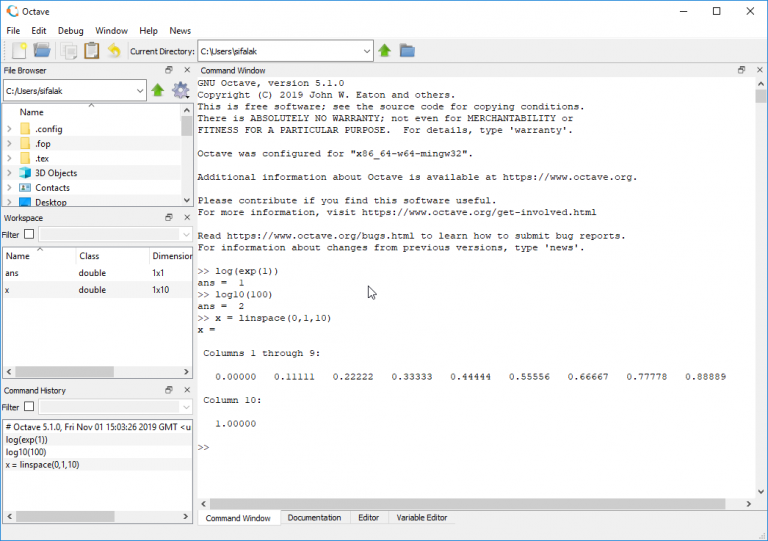Expand the 3D Objects folder

click(9, 173)
